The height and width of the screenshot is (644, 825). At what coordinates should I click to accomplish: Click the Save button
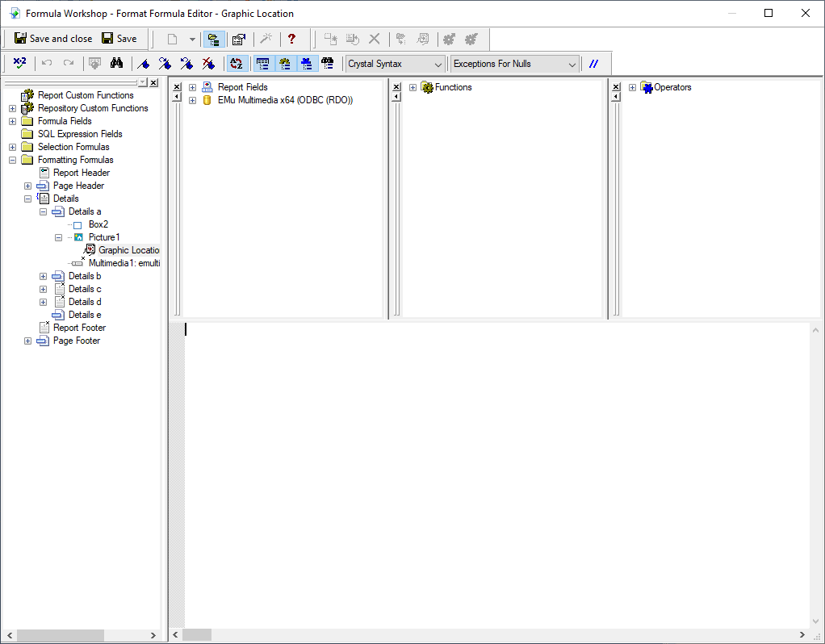pos(119,39)
